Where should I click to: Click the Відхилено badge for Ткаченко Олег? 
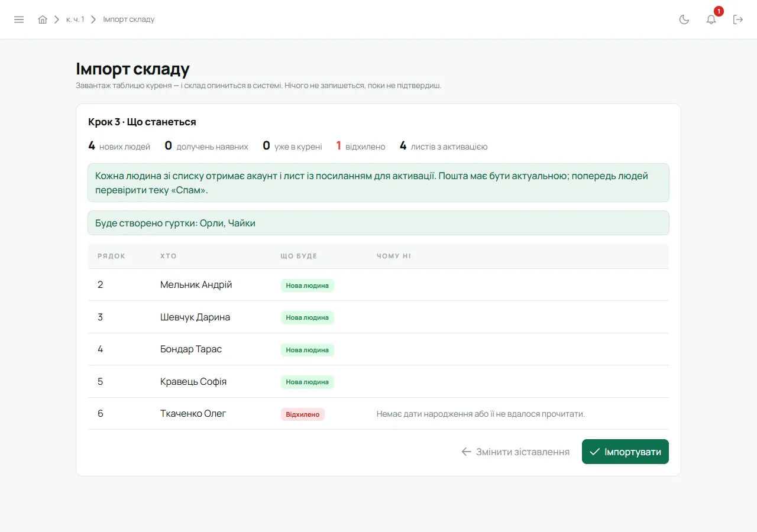click(303, 414)
